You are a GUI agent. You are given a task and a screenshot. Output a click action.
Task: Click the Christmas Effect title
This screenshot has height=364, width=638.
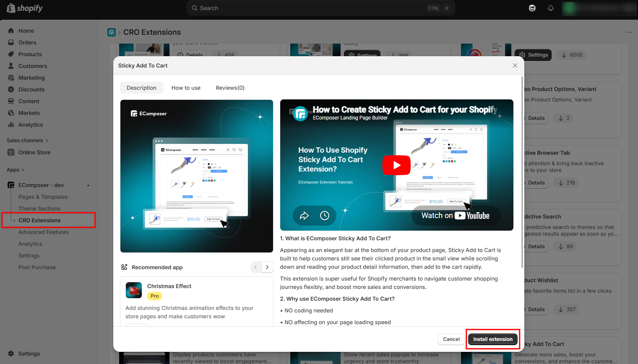click(169, 286)
